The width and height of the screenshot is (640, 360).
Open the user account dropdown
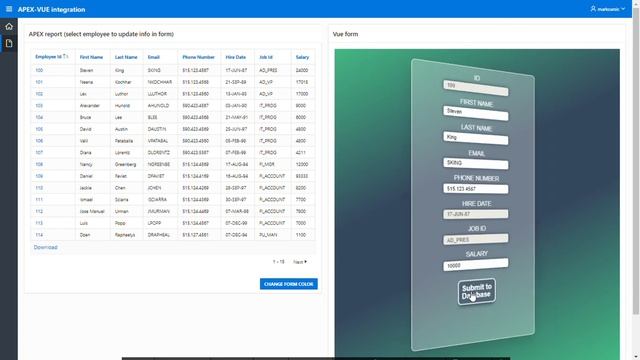607,9
